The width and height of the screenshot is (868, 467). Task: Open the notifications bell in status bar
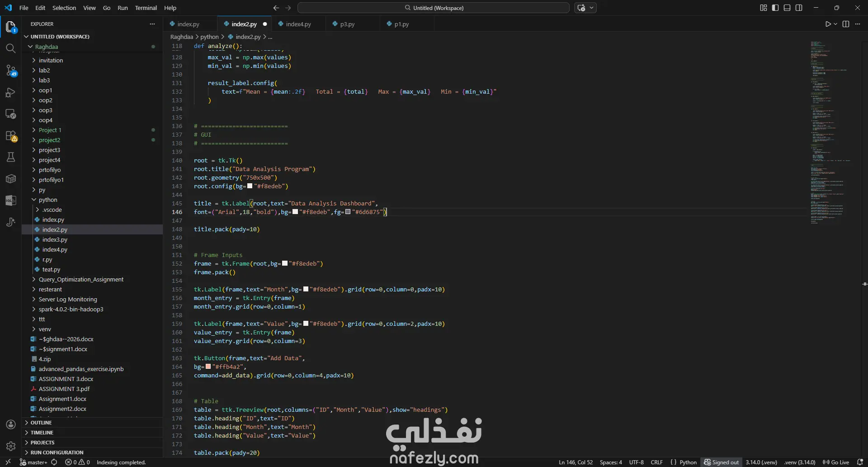(860, 462)
